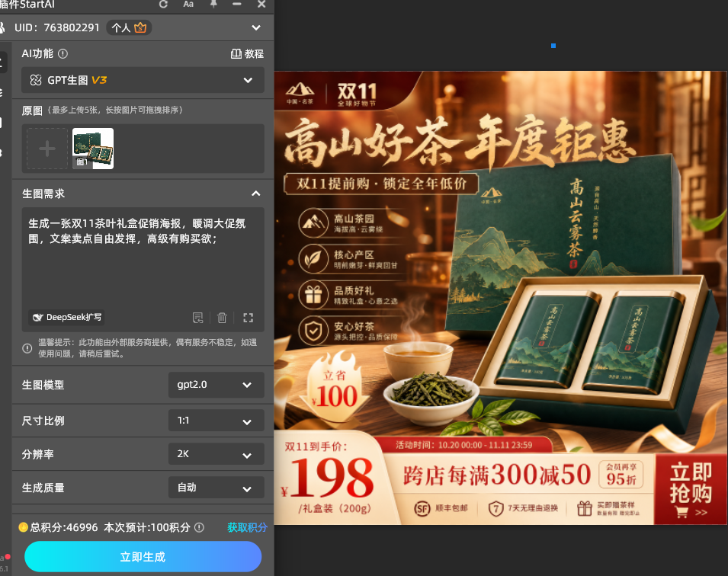728x576 pixels.
Task: Clear the prompt with trash icon
Action: tap(222, 318)
